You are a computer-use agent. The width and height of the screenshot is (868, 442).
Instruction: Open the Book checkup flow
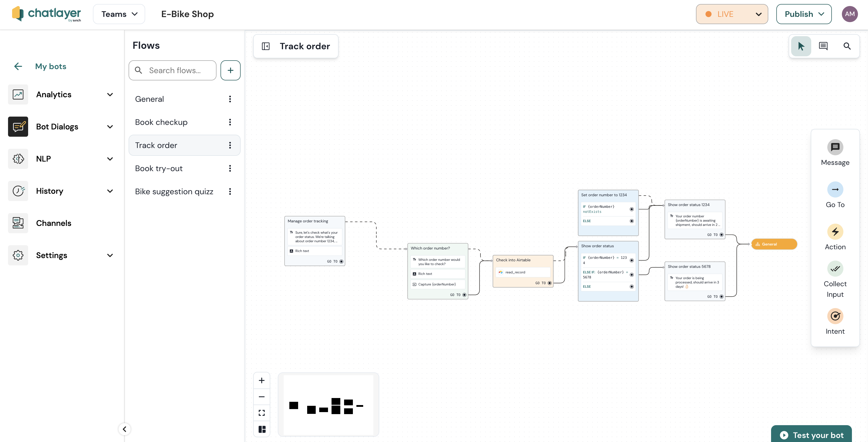click(161, 122)
